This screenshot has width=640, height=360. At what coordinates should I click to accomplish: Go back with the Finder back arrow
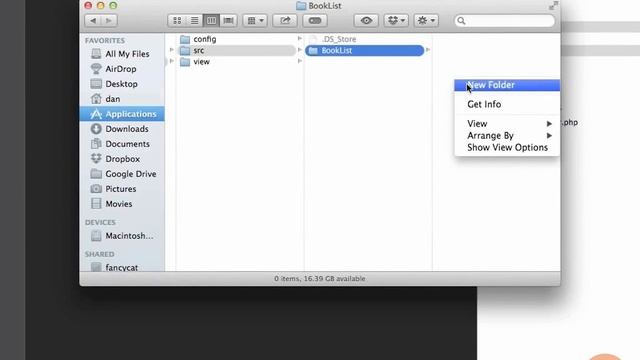pos(93,20)
